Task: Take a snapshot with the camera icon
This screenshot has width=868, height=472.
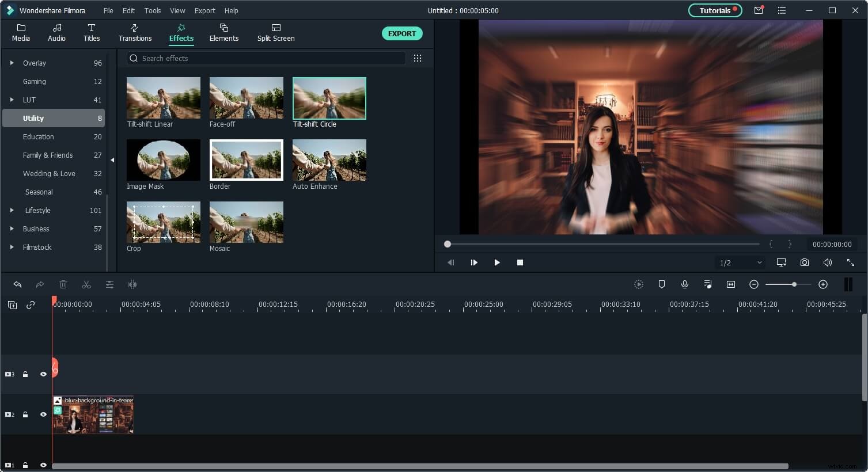Action: 805,262
